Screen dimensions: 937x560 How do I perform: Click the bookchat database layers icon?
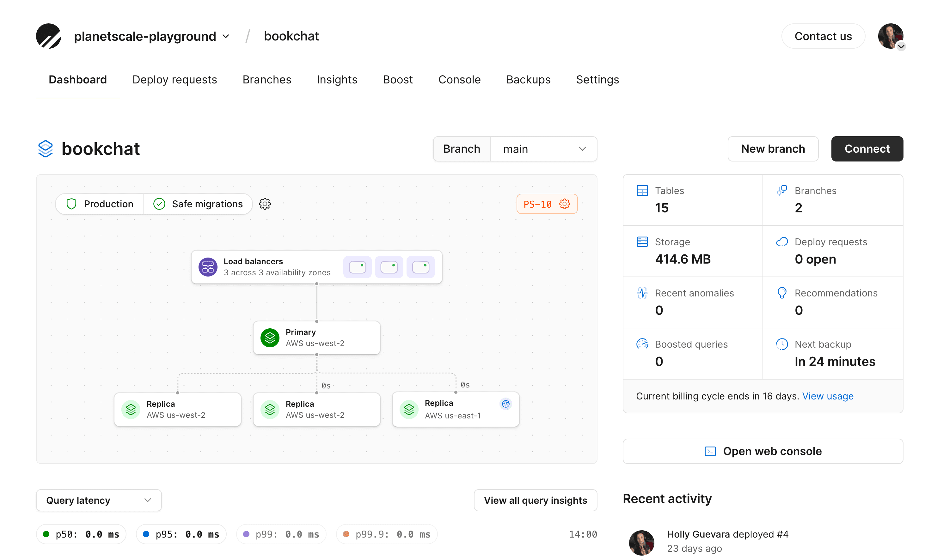pyautogui.click(x=45, y=149)
